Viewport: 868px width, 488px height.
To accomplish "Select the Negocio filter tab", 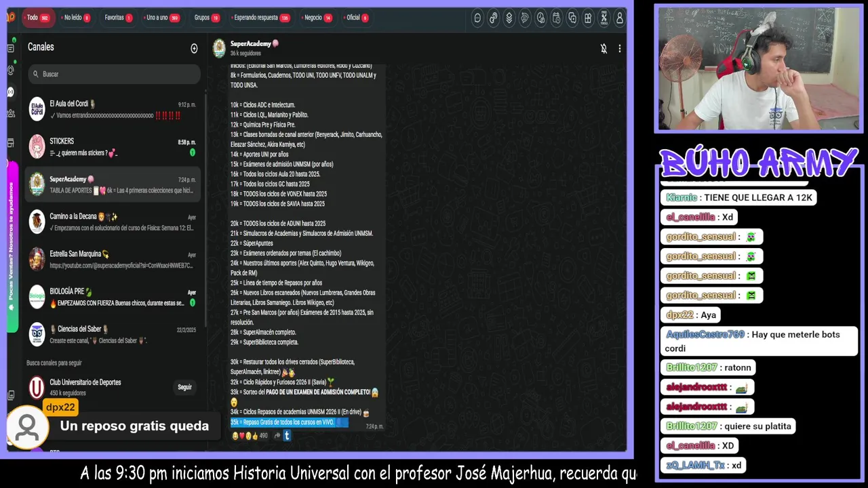I will [x=318, y=18].
